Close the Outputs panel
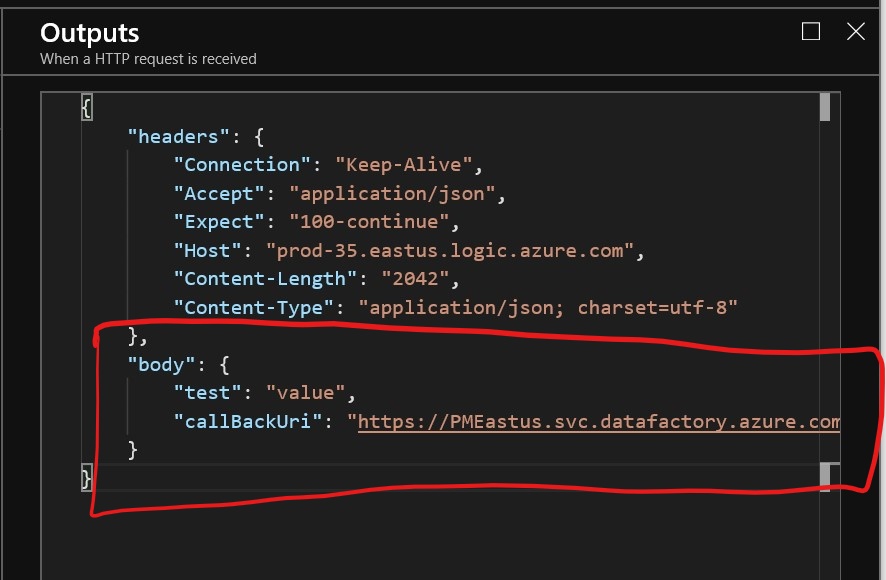This screenshot has height=580, width=886. 855,32
